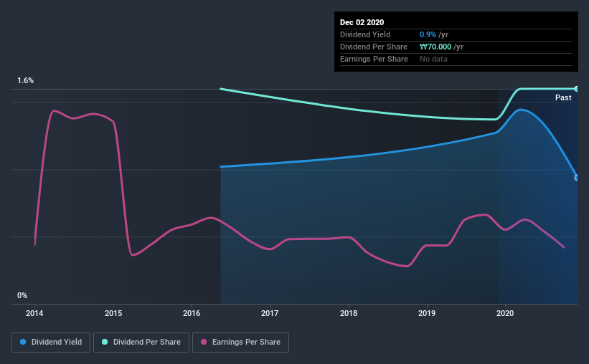Click the teal Dividend Per Share legend dot
The height and width of the screenshot is (364, 589).
pos(105,342)
